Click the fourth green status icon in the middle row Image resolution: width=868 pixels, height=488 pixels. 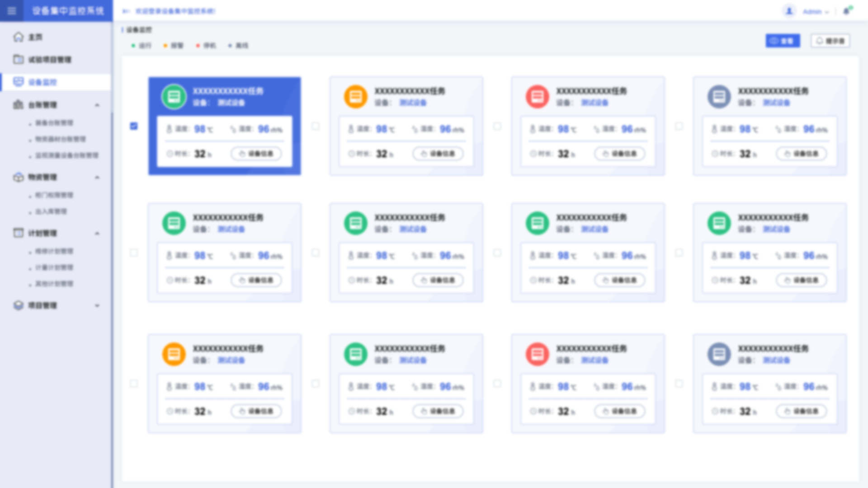(x=719, y=223)
